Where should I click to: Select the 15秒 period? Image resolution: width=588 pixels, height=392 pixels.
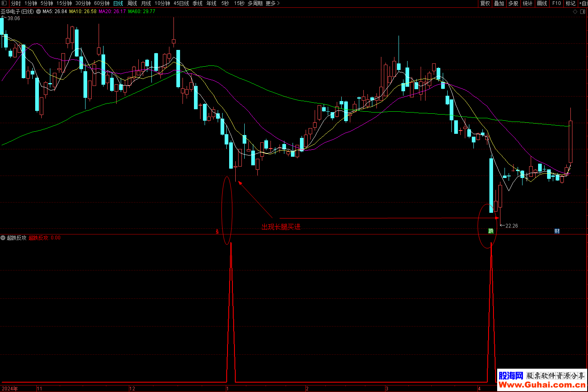[x=239, y=3]
